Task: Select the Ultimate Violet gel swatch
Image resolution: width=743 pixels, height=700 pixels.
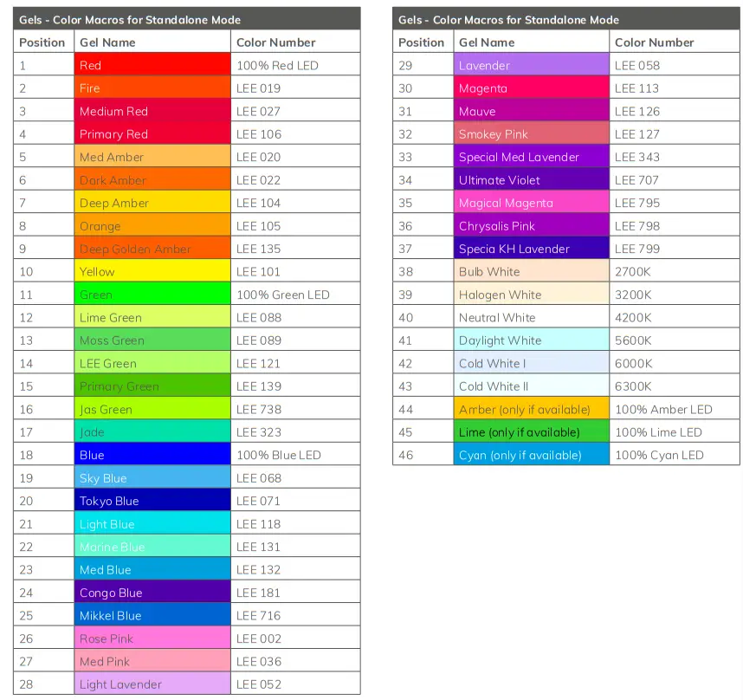Action: coord(531,179)
